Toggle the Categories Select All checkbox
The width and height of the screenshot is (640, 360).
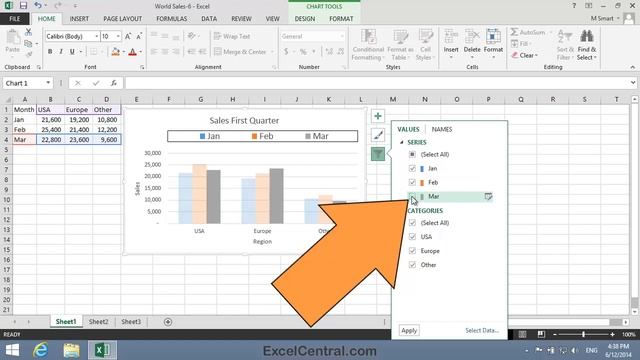click(412, 223)
